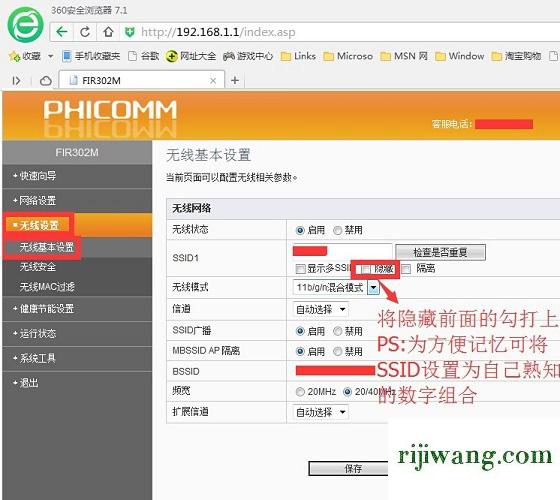Image resolution: width=560 pixels, height=500 pixels.
Task: Open the Window bookmark folder
Action: (x=460, y=56)
